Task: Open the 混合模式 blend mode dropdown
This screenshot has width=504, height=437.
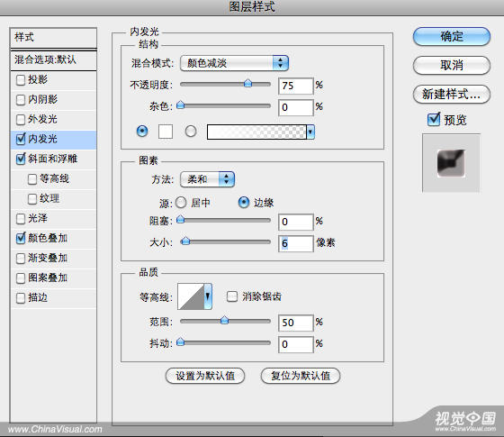Action: [234, 63]
